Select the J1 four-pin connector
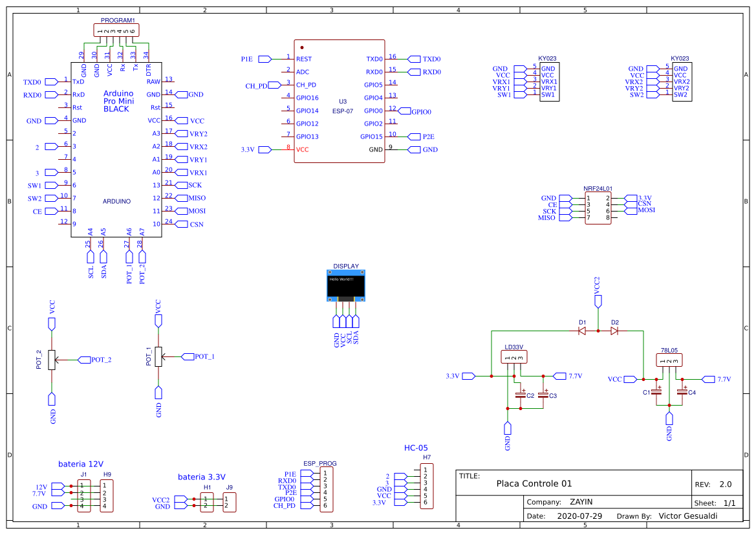This screenshot has height=535, width=756. point(84,496)
